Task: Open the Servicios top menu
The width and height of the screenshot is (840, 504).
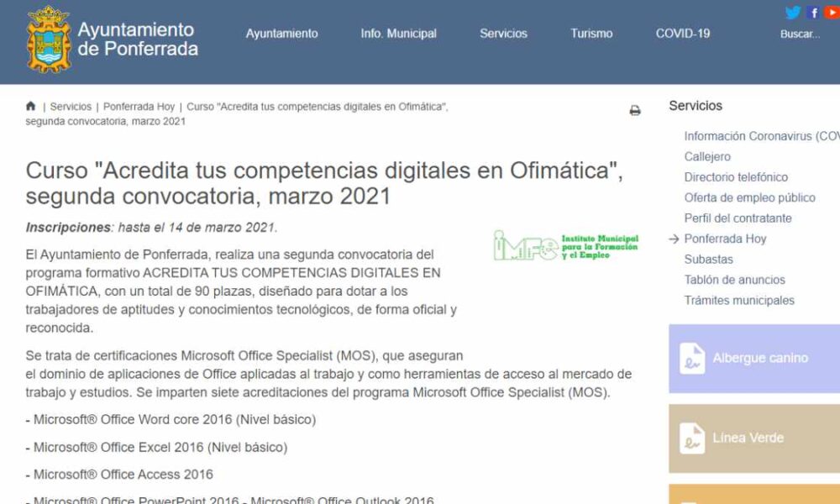Action: click(x=503, y=34)
